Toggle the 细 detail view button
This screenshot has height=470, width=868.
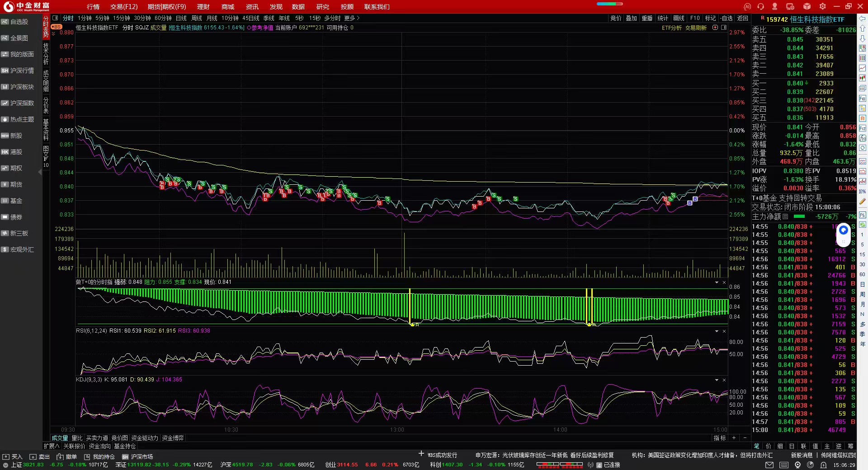point(780,446)
